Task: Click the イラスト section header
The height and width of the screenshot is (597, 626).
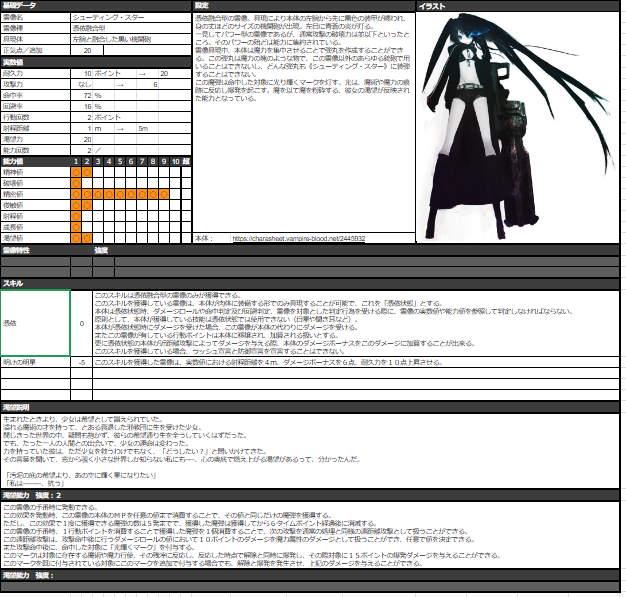Action: tap(518, 6)
